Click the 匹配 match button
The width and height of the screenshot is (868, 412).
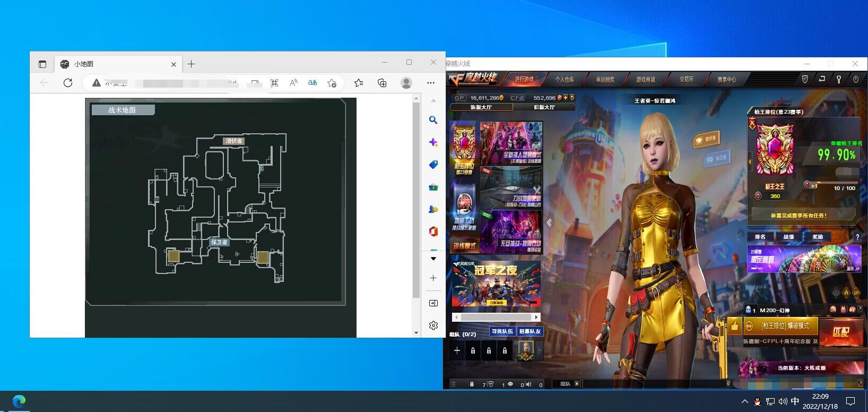tap(840, 332)
